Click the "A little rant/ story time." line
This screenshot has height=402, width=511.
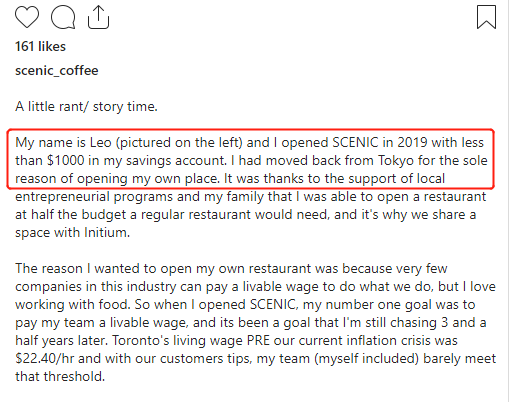click(86, 107)
